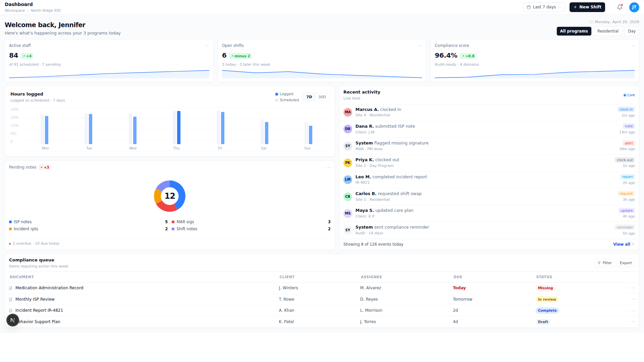The width and height of the screenshot is (644, 362).
Task: Select the All programs tab
Action: tap(574, 31)
